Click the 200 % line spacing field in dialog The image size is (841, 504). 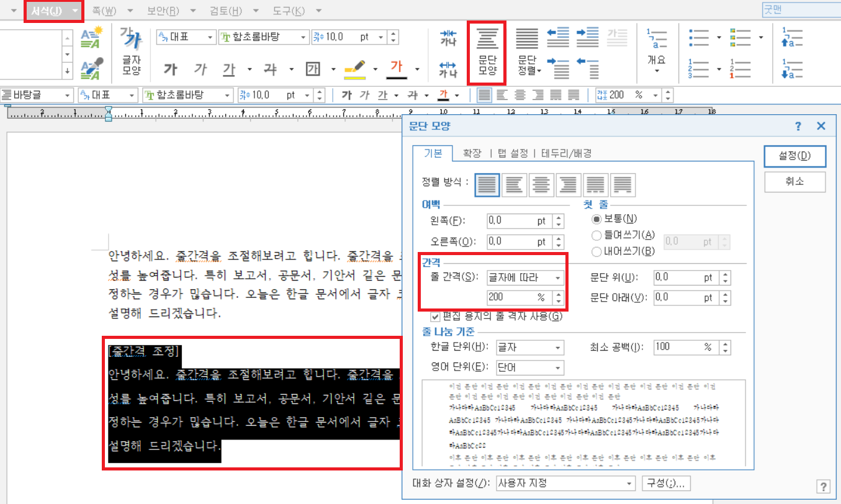coord(519,297)
